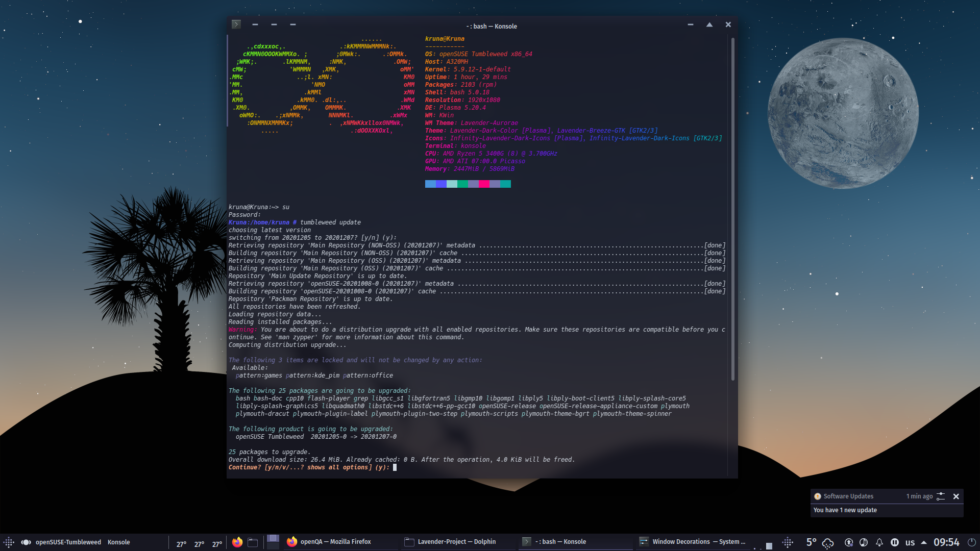The width and height of the screenshot is (980, 551).
Task: Open the application launcher in the panel
Action: pyautogui.click(x=9, y=542)
